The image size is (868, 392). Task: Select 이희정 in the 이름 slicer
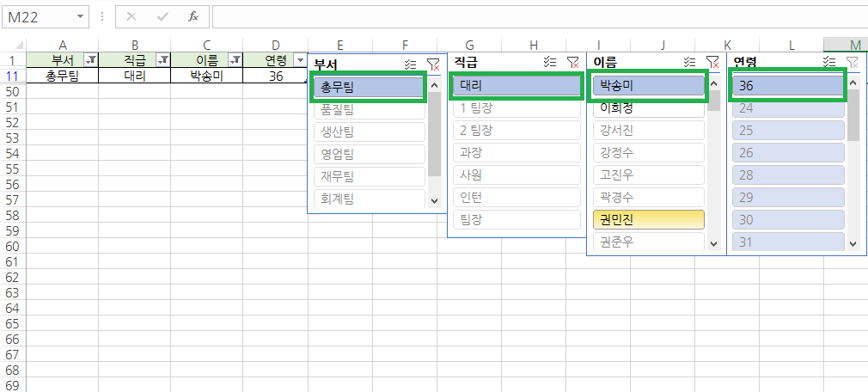coord(649,108)
